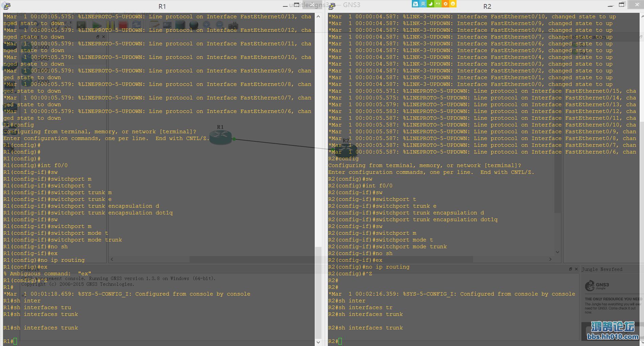This screenshot has height=346, width=644.
Task: Click the R2 green cursor at final prompt
Action: point(340,341)
